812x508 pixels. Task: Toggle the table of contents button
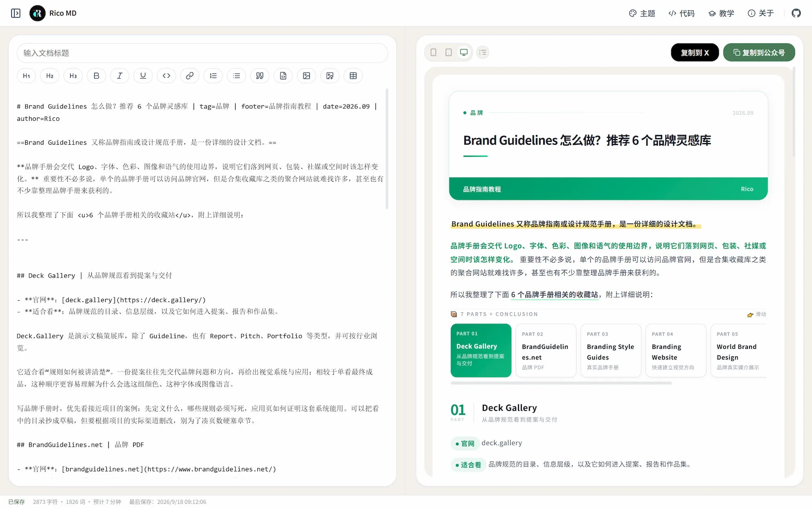pos(482,52)
